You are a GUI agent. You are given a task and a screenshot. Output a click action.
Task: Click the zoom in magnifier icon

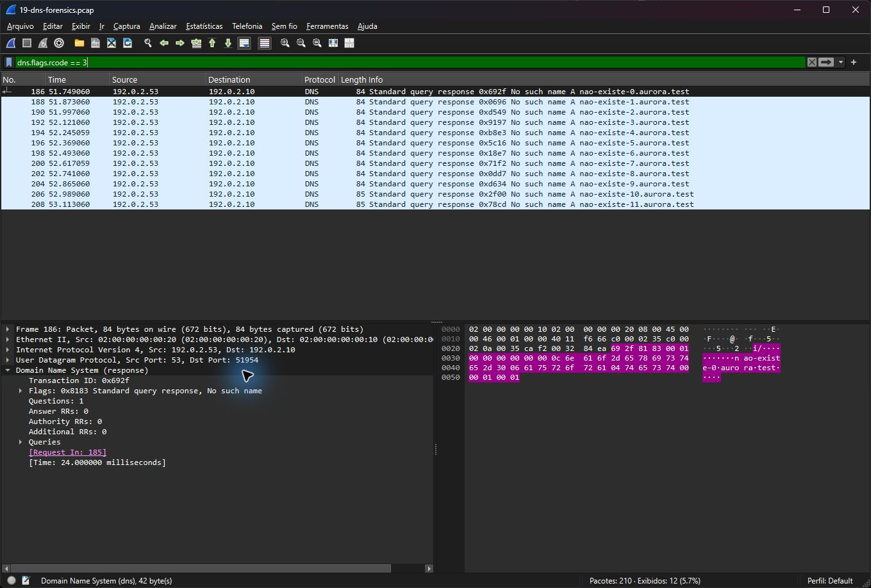285,43
